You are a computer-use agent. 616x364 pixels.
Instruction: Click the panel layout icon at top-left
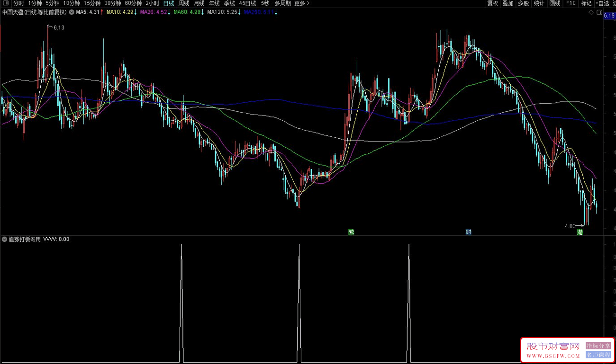click(6, 3)
